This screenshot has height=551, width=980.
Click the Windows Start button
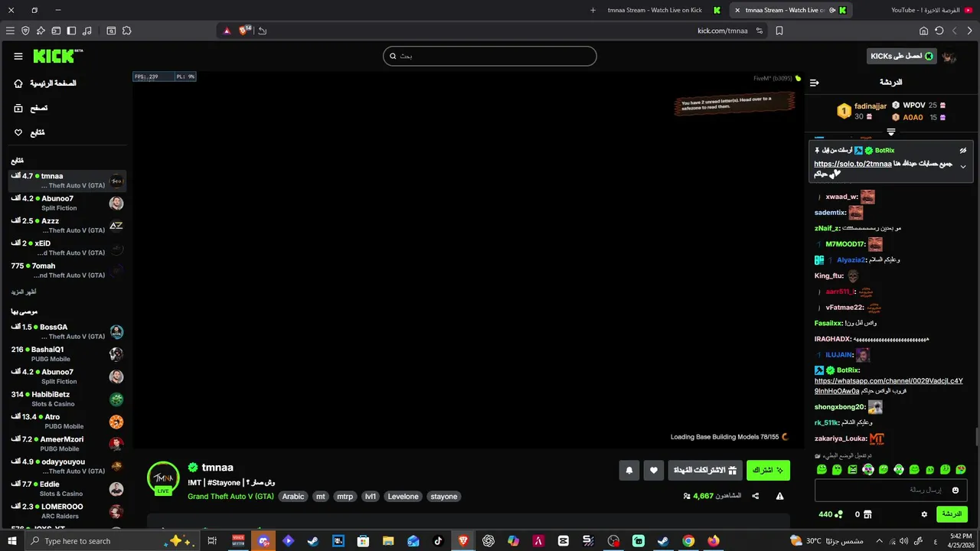pyautogui.click(x=12, y=541)
